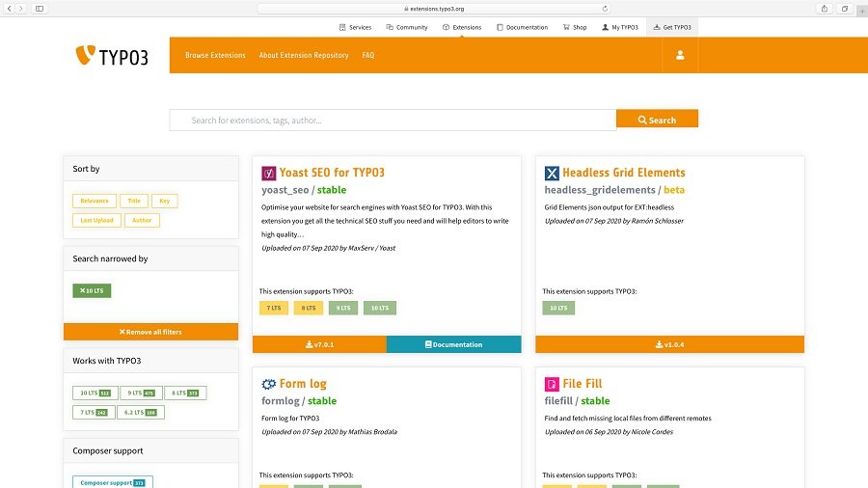Filter by 10 LTS version

click(x=95, y=393)
